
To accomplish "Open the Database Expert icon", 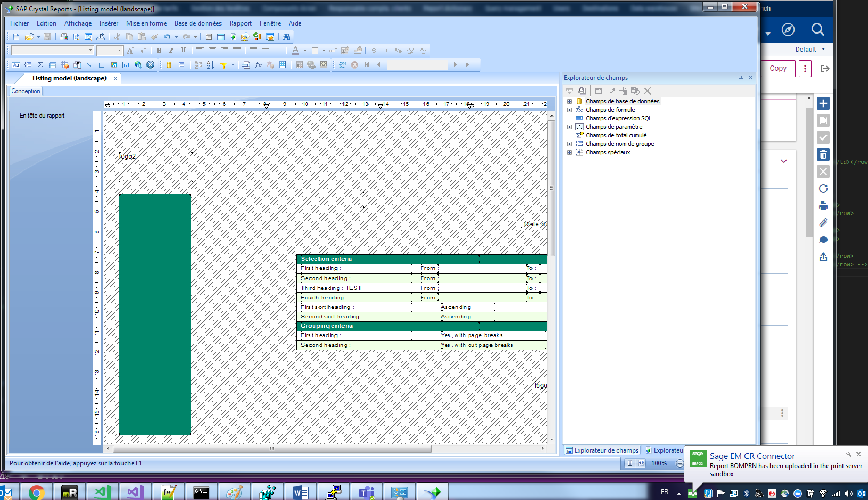I will [x=169, y=65].
